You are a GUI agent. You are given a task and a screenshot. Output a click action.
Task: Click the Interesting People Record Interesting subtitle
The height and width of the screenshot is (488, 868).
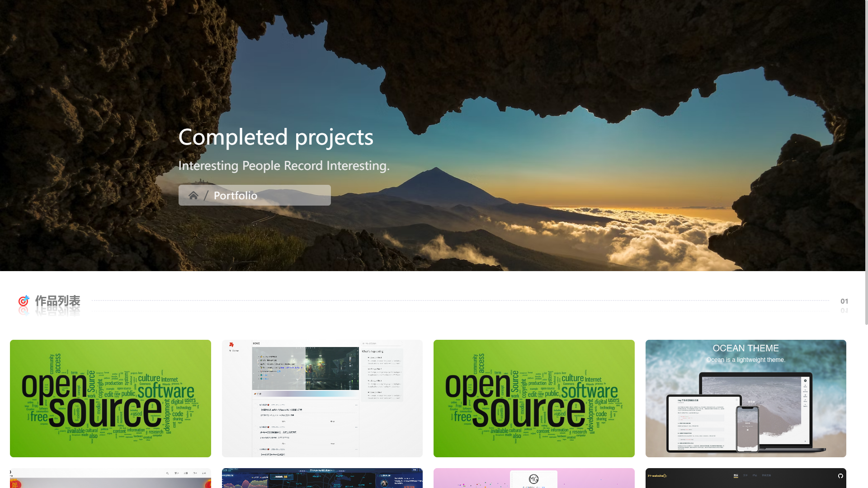pyautogui.click(x=283, y=166)
